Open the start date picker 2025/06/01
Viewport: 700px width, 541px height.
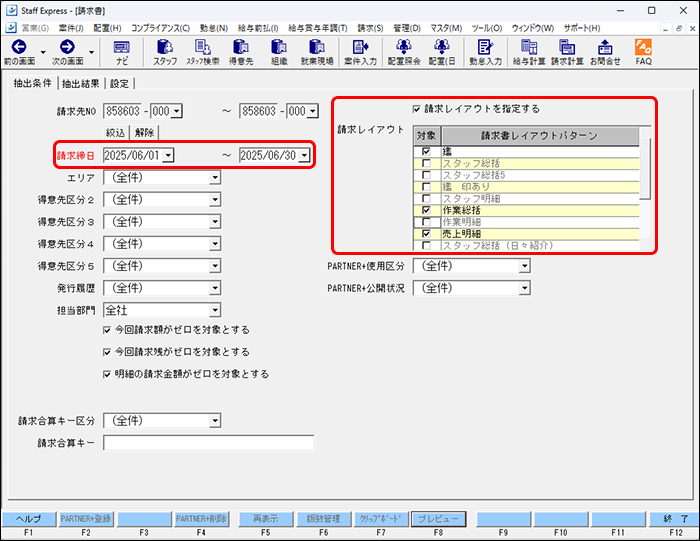point(168,155)
